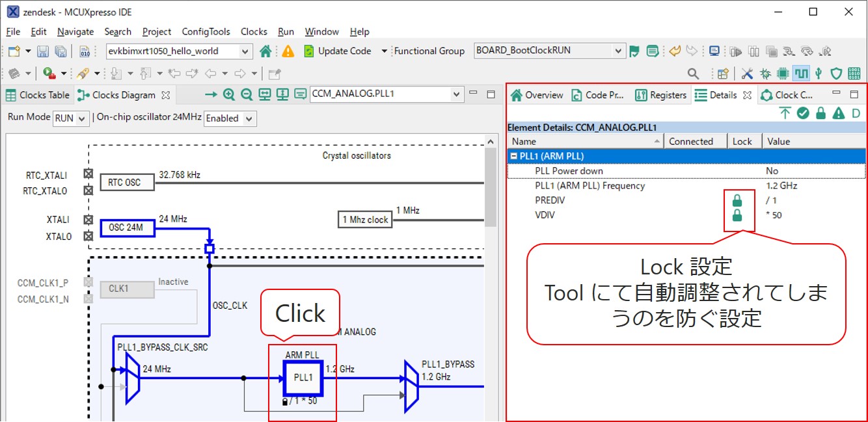
Task: Open the File menu
Action: tap(13, 31)
